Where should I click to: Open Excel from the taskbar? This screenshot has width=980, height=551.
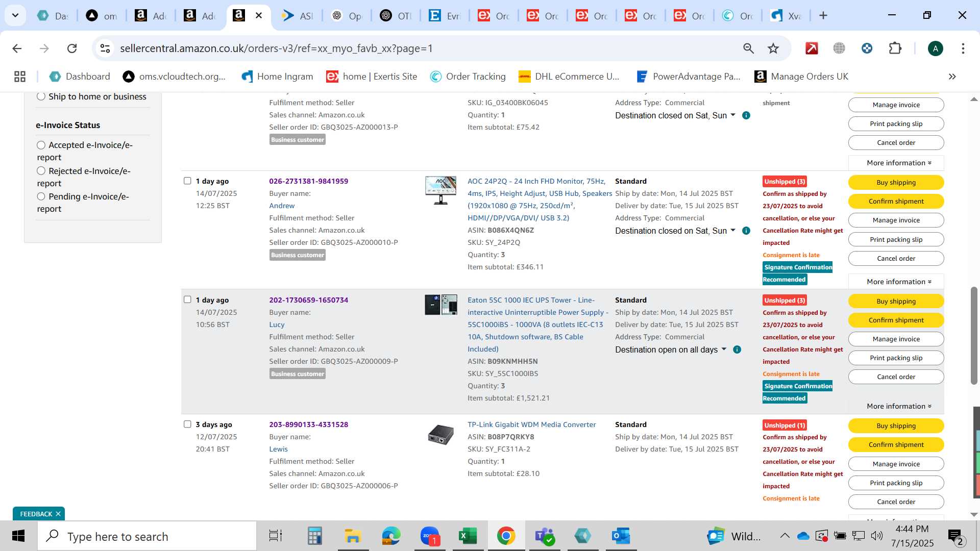click(x=468, y=536)
